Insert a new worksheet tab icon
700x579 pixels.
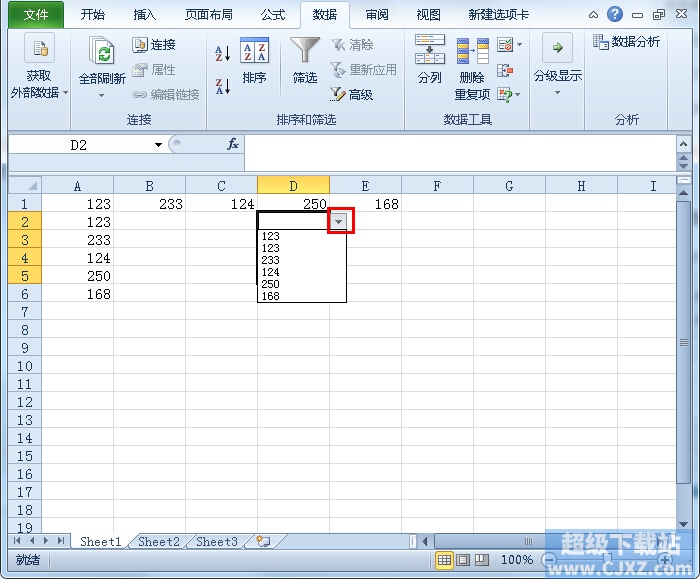(x=263, y=541)
